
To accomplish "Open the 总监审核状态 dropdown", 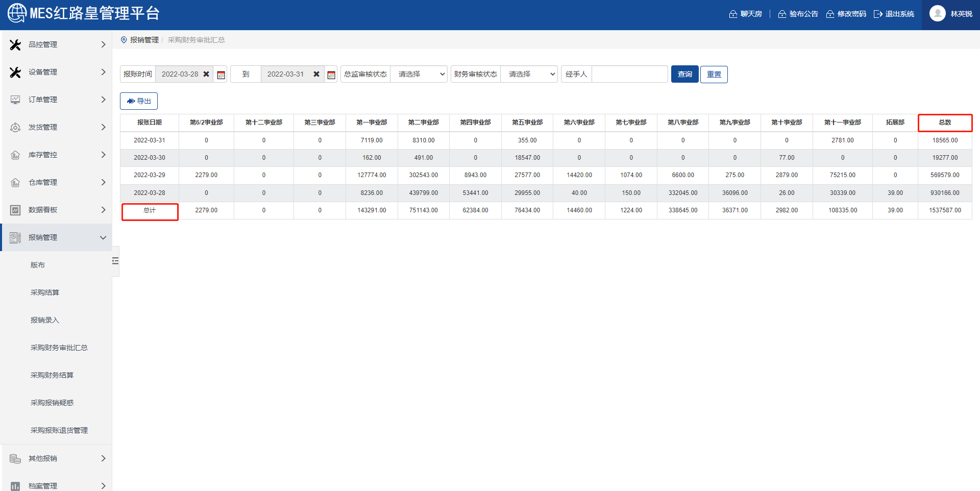I will click(x=419, y=74).
